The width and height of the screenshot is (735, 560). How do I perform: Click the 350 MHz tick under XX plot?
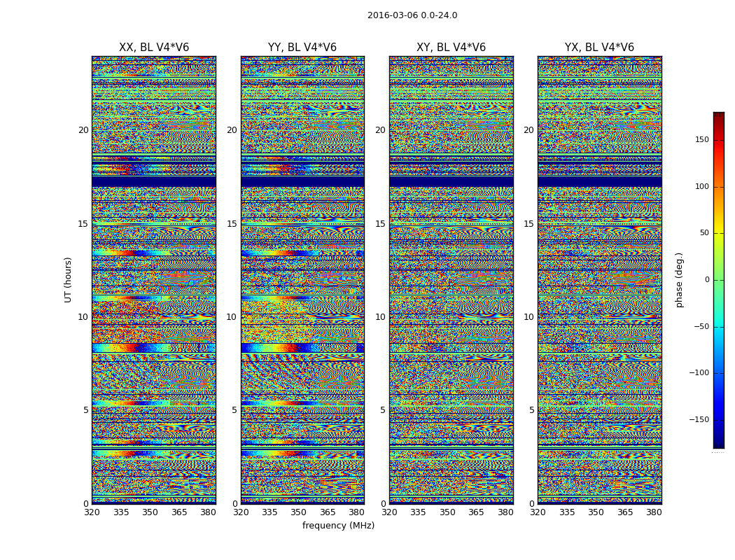pos(150,512)
